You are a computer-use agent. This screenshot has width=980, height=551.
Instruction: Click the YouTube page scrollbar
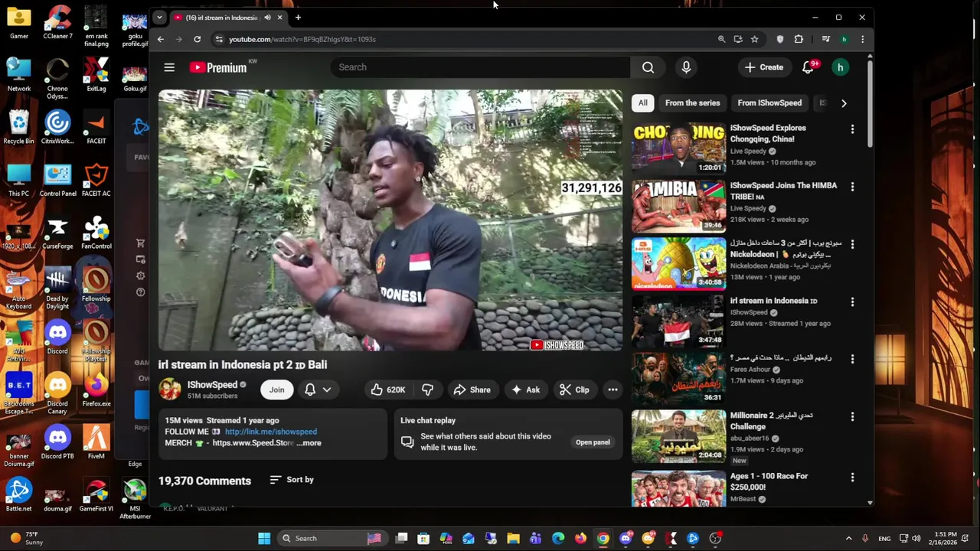[x=870, y=103]
